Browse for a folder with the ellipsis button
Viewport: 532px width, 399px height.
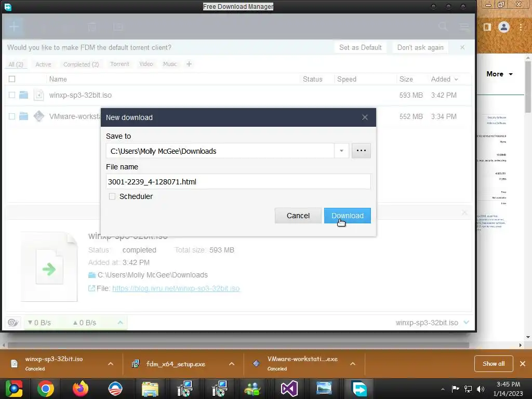pos(361,150)
